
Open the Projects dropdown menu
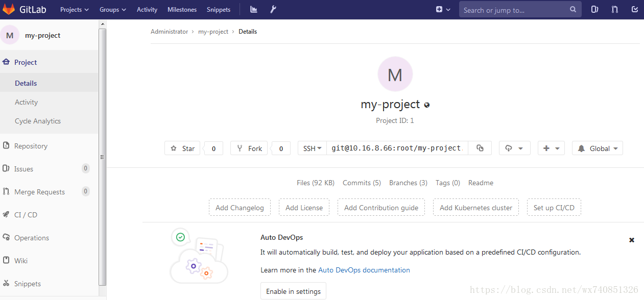[x=75, y=10]
